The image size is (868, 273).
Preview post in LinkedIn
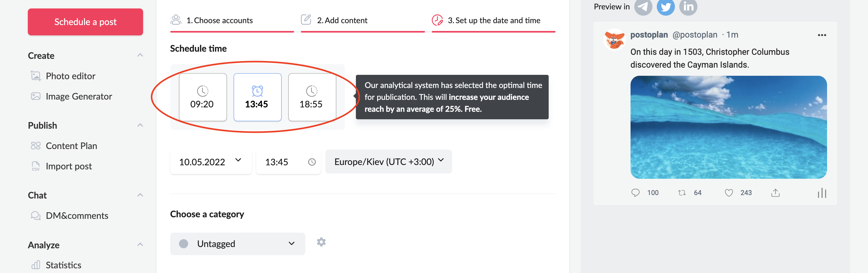point(688,7)
